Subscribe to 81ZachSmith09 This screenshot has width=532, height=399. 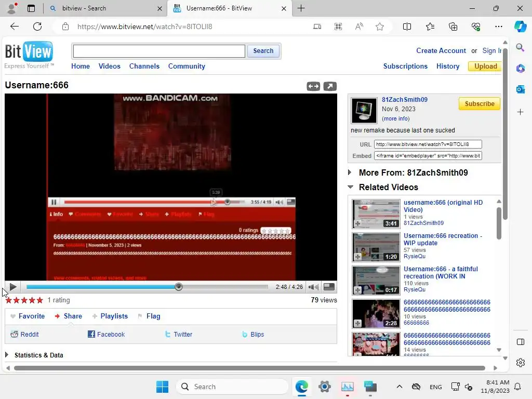point(480,104)
